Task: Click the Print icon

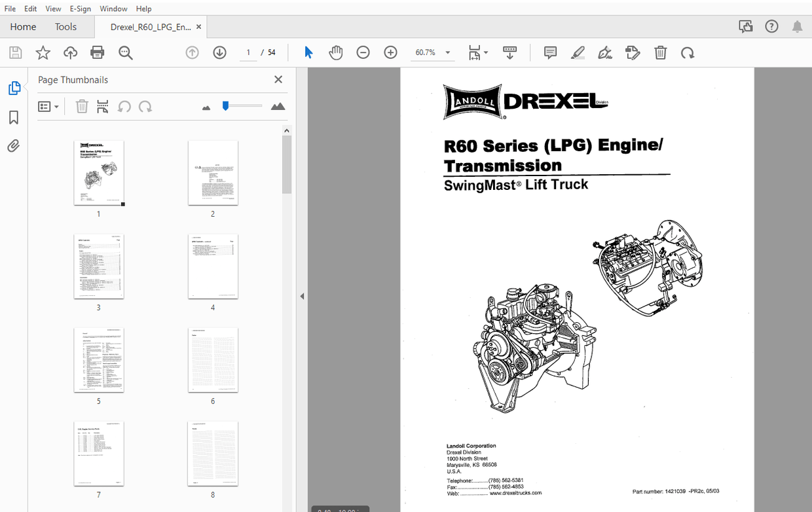Action: pyautogui.click(x=98, y=52)
